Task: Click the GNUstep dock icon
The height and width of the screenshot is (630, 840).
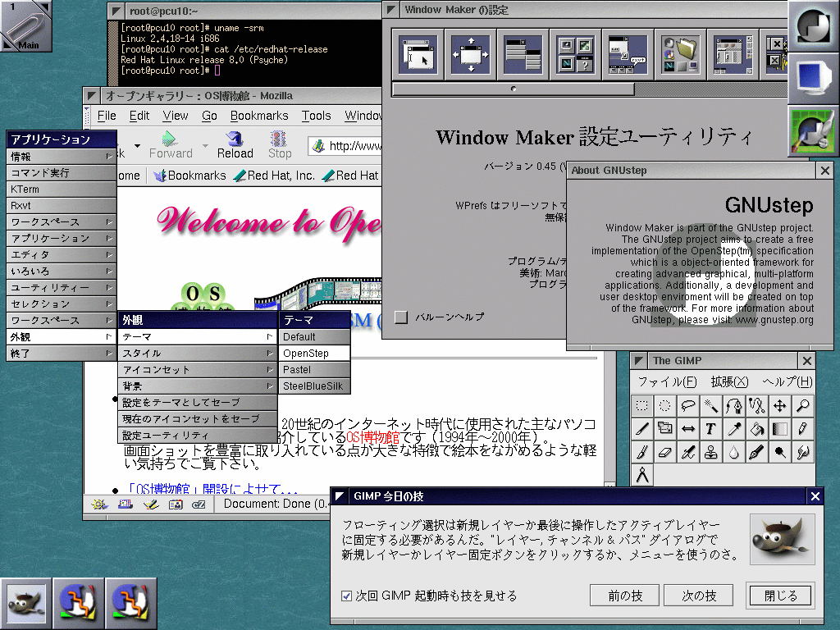Action: pyautogui.click(x=813, y=25)
